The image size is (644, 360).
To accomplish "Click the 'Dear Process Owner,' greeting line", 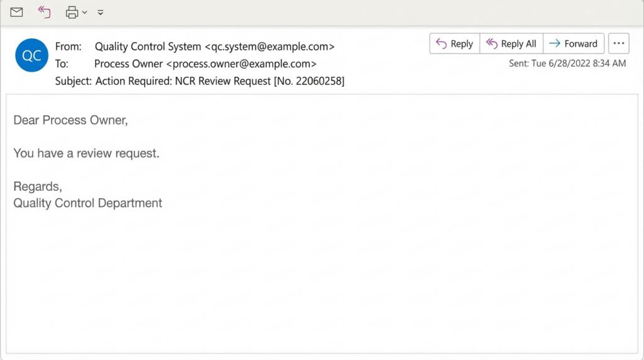I will tap(70, 120).
